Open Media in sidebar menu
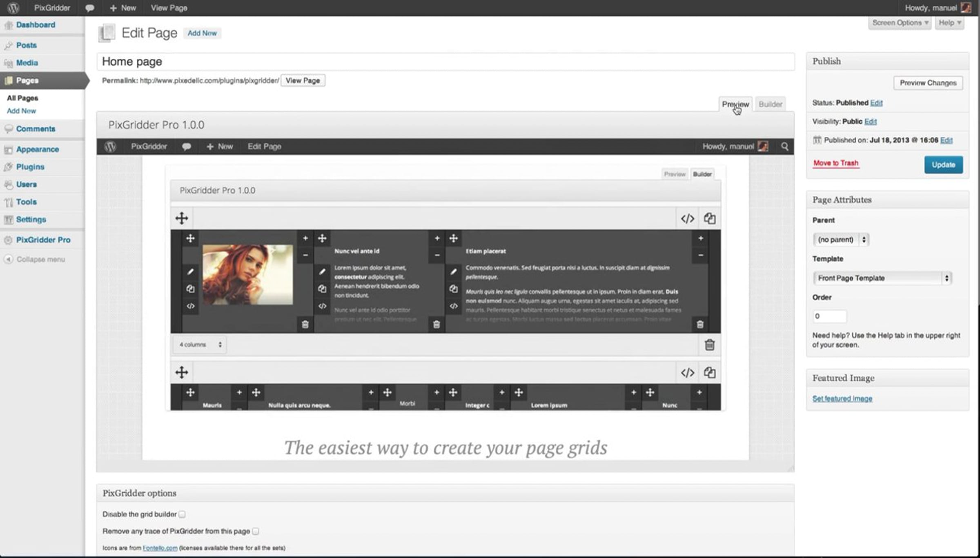This screenshot has height=558, width=980. click(27, 63)
